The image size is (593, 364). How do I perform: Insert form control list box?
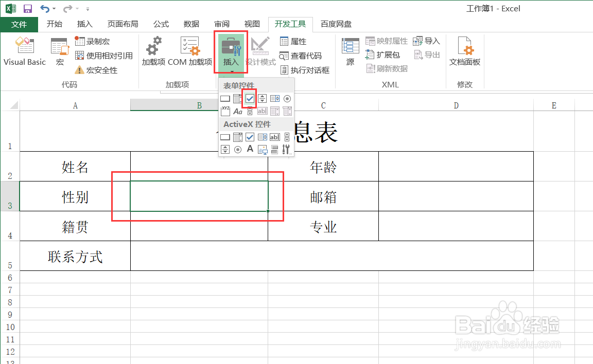(x=275, y=99)
